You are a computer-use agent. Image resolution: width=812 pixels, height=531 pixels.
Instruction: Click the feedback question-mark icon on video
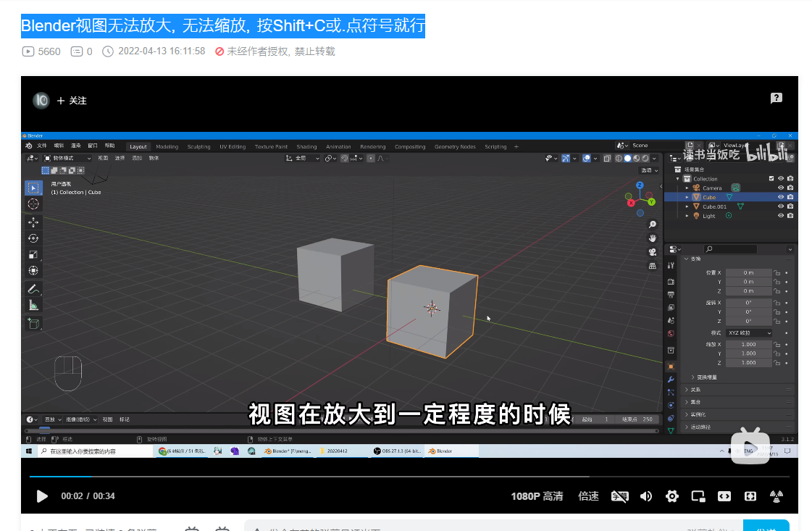[x=777, y=98]
